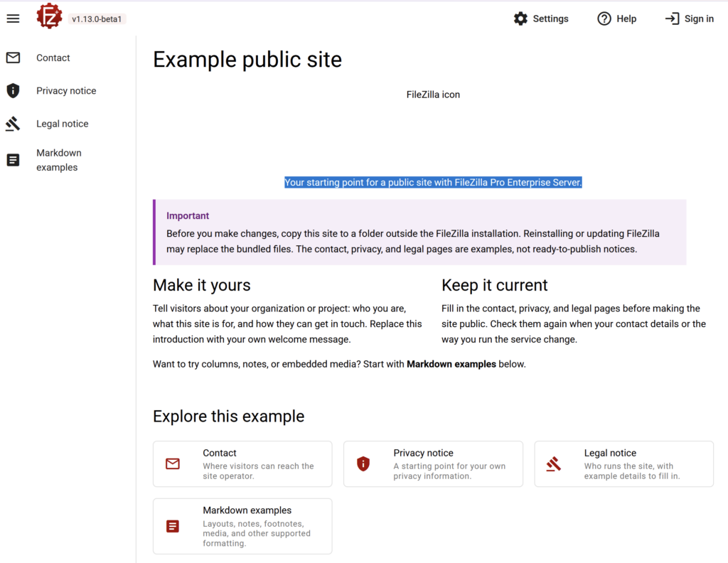Open the Privacy notice card title

[x=423, y=453]
